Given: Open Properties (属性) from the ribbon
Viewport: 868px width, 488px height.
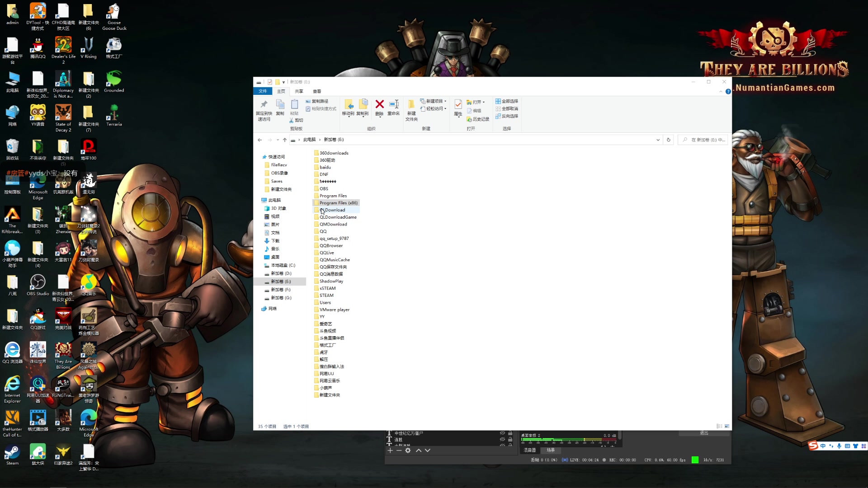Looking at the screenshot, I should 458,108.
